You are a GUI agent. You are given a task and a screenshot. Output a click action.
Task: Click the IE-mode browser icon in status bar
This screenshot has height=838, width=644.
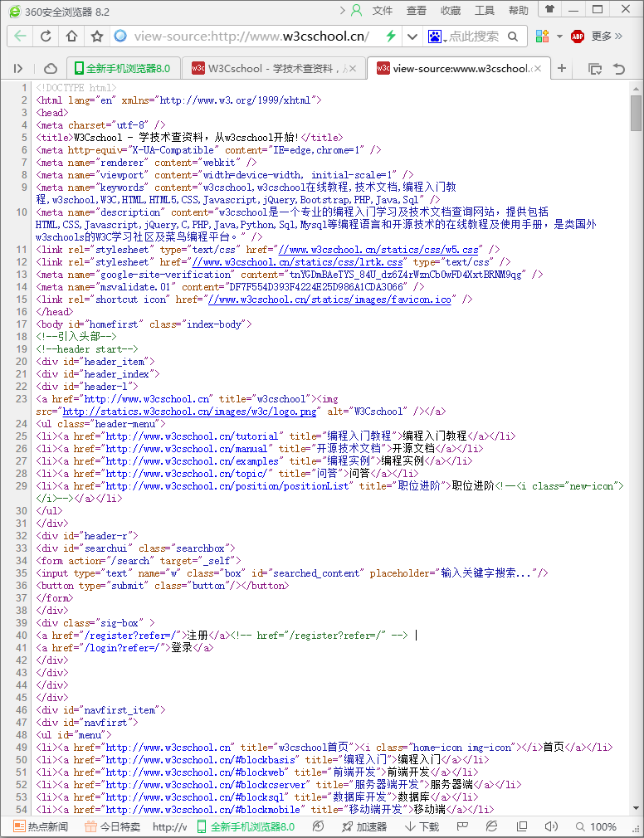coord(491,826)
